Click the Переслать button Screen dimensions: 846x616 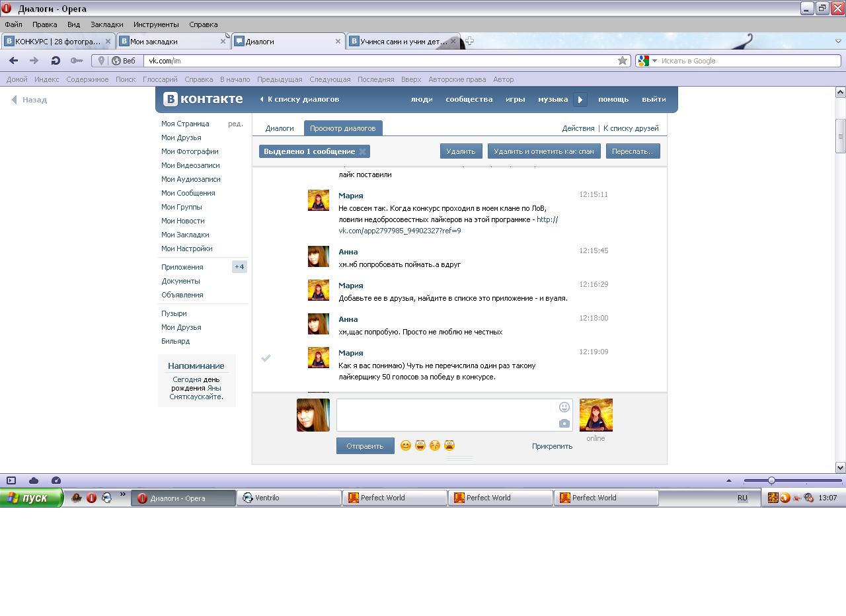(x=633, y=151)
